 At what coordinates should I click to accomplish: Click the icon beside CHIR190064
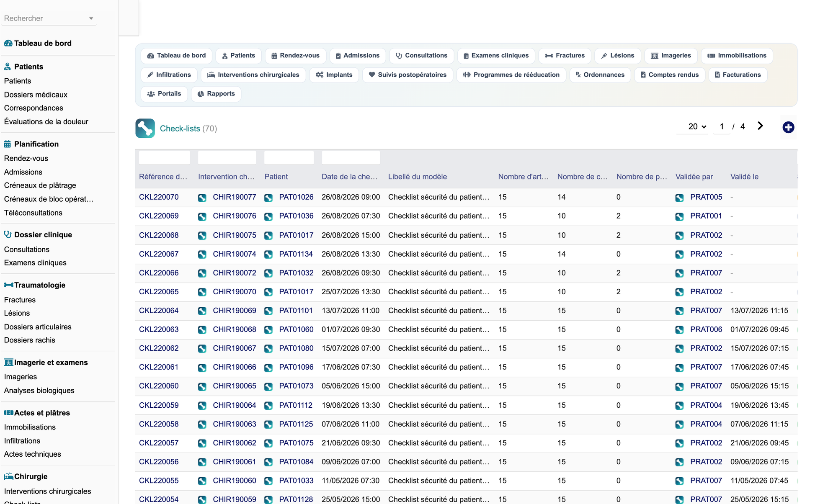pos(202,406)
